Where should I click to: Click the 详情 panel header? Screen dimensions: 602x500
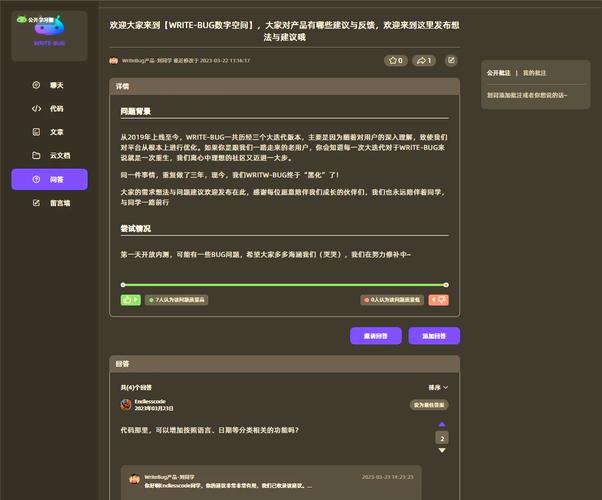(x=284, y=86)
